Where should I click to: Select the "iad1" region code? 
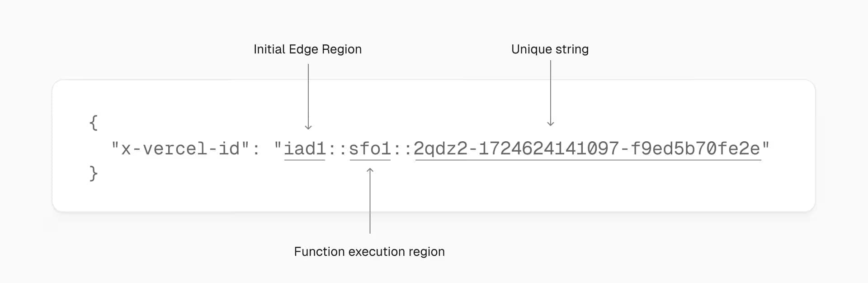pyautogui.click(x=305, y=149)
